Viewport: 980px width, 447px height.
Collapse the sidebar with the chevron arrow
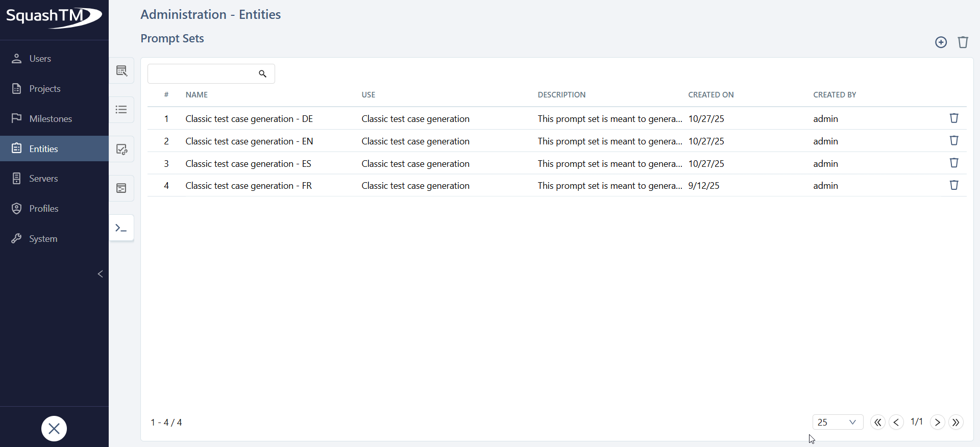point(100,274)
